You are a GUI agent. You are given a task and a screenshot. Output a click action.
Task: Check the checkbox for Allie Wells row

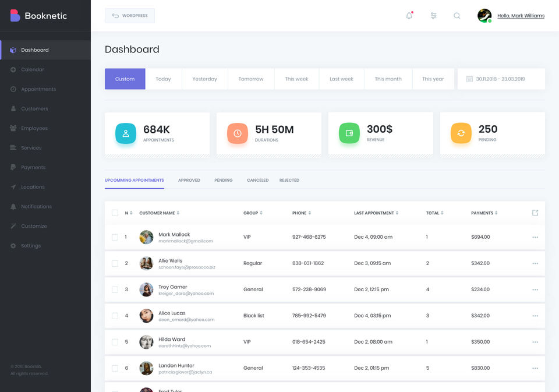click(115, 263)
